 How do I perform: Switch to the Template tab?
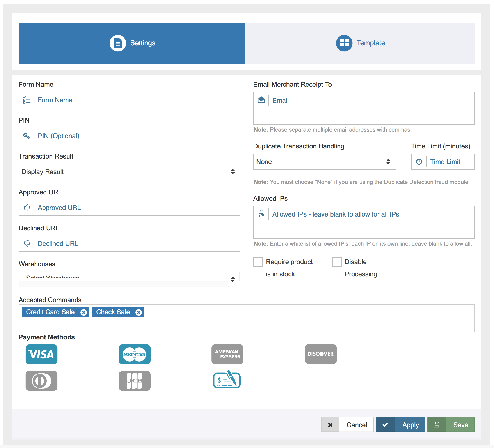coord(360,43)
